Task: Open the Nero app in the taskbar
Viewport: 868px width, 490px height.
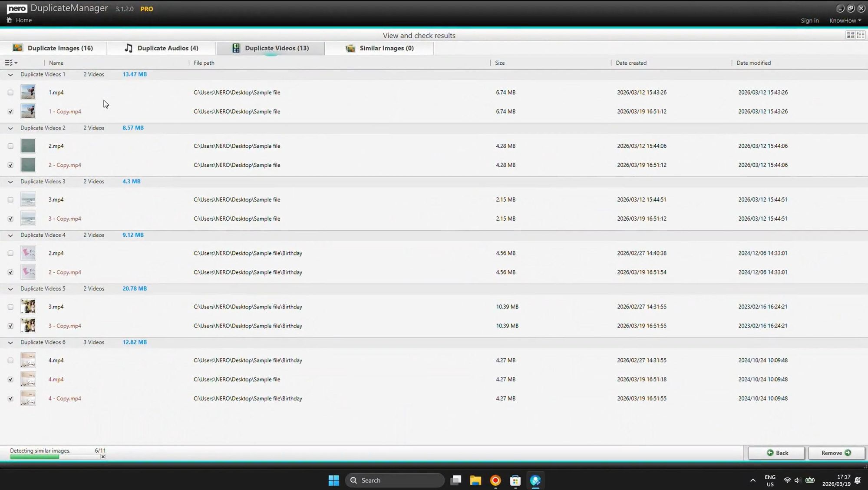Action: click(x=535, y=480)
